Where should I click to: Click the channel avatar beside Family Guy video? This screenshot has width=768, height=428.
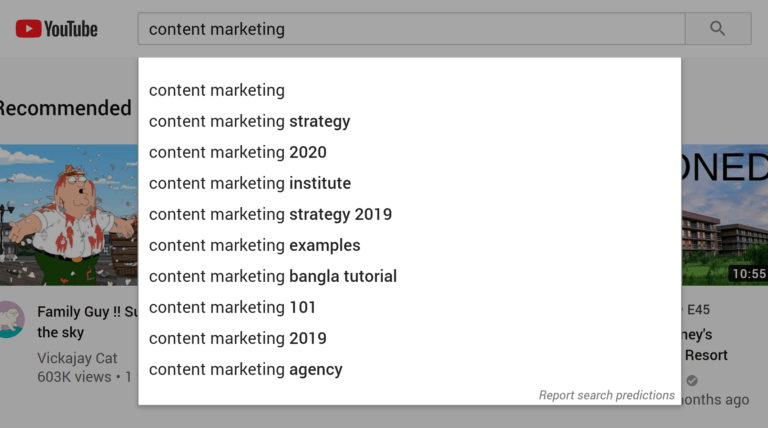coord(10,318)
